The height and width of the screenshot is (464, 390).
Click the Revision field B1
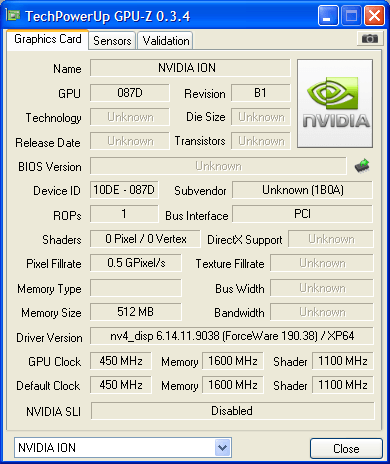pos(261,93)
